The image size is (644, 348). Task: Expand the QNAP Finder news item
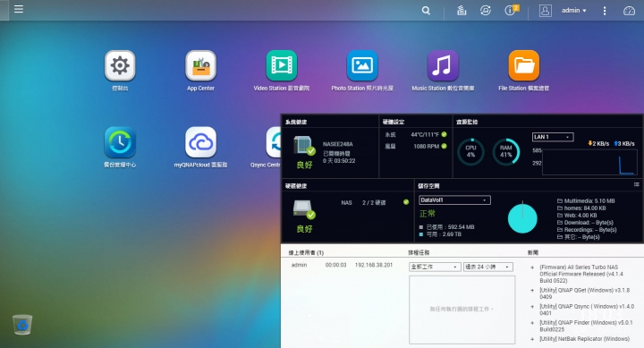point(532,323)
